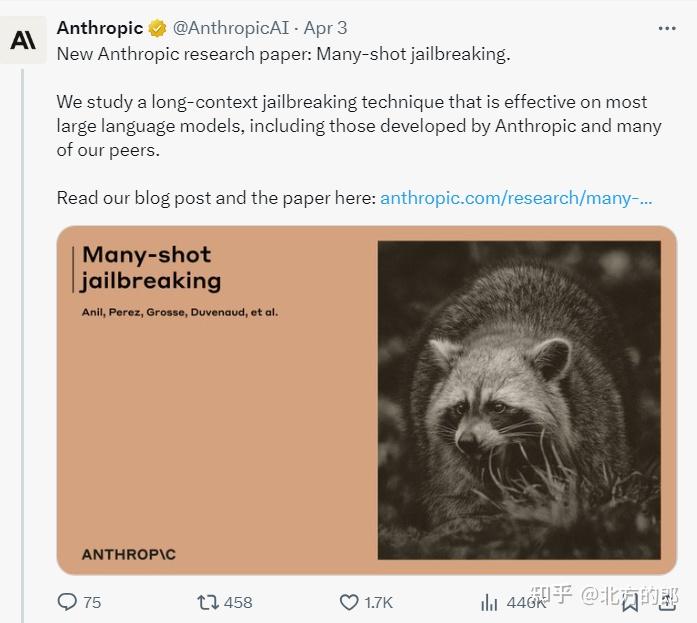Click the gold verified badge
This screenshot has height=623, width=697.
pos(158,29)
